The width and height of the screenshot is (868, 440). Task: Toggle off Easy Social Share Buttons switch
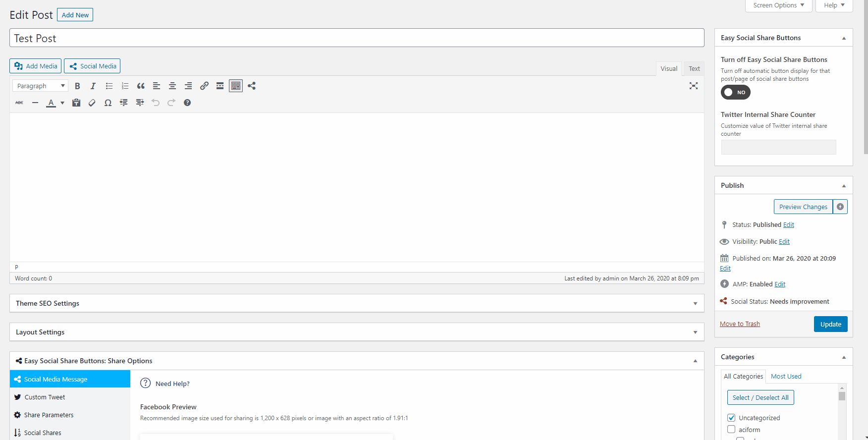pyautogui.click(x=735, y=93)
